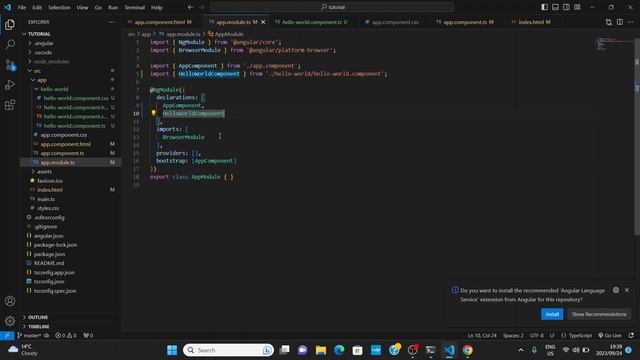Screen dimensions: 640x360
Task: Collapse the TUTORIAL root folder
Action: coord(24,34)
